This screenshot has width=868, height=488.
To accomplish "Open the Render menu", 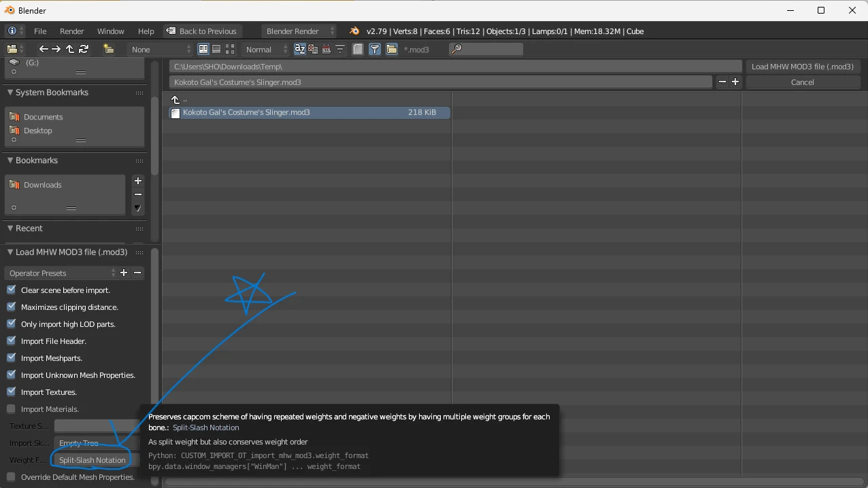I will pos(72,31).
